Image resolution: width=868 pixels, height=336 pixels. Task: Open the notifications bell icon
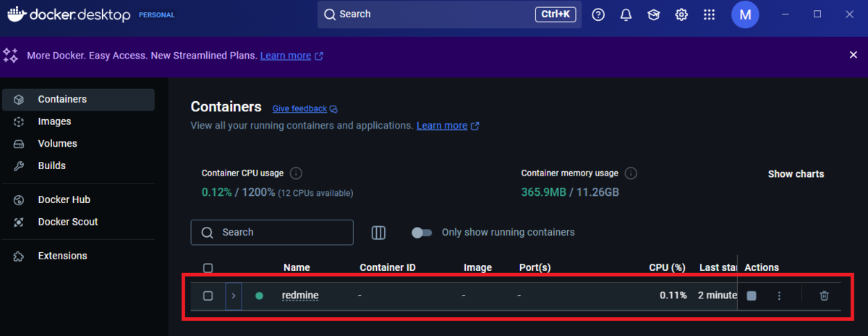(626, 14)
